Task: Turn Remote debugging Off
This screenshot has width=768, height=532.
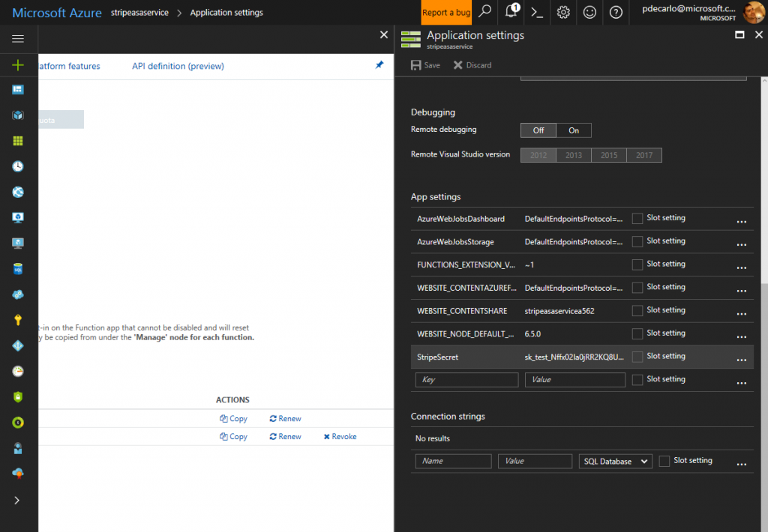Action: click(538, 130)
